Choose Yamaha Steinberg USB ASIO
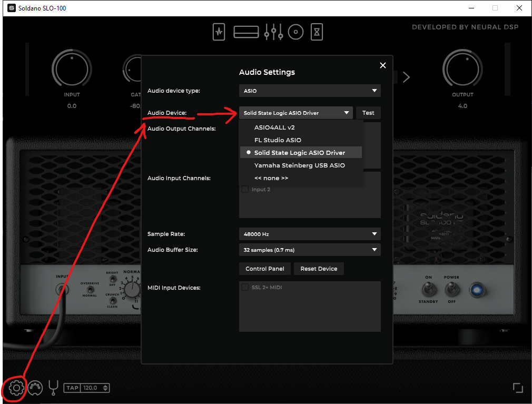The width and height of the screenshot is (532, 404). click(301, 165)
